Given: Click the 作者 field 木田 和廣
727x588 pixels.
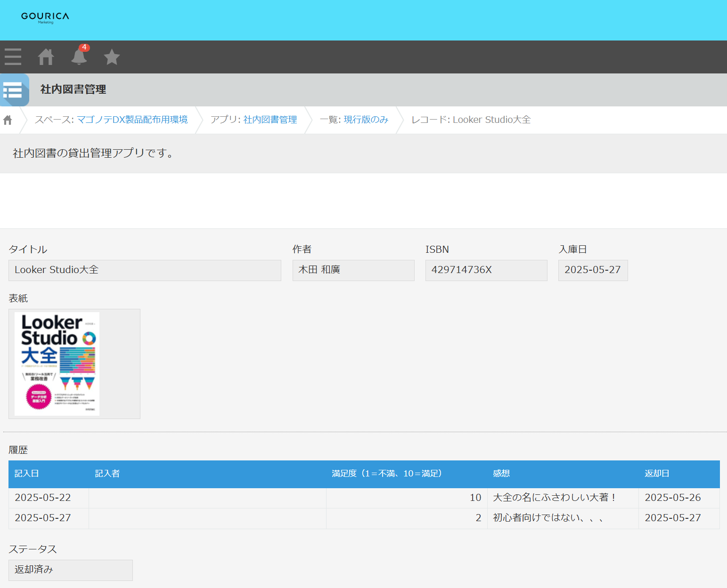Looking at the screenshot, I should [x=353, y=270].
